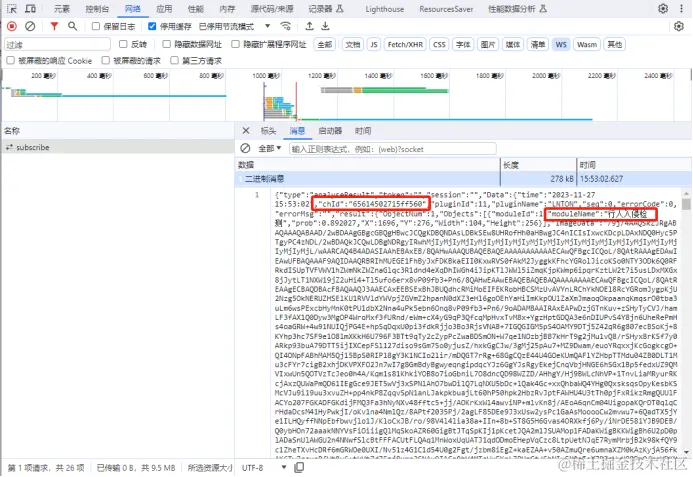Toggle the invert filter checkbox
The height and width of the screenshot is (477, 693).
tap(123, 44)
